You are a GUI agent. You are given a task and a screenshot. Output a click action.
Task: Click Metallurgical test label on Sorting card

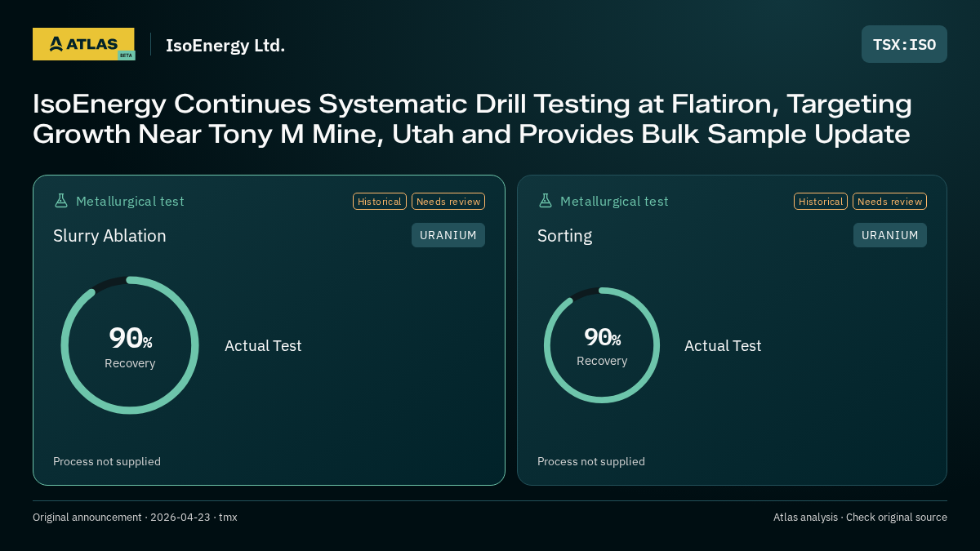tap(614, 201)
